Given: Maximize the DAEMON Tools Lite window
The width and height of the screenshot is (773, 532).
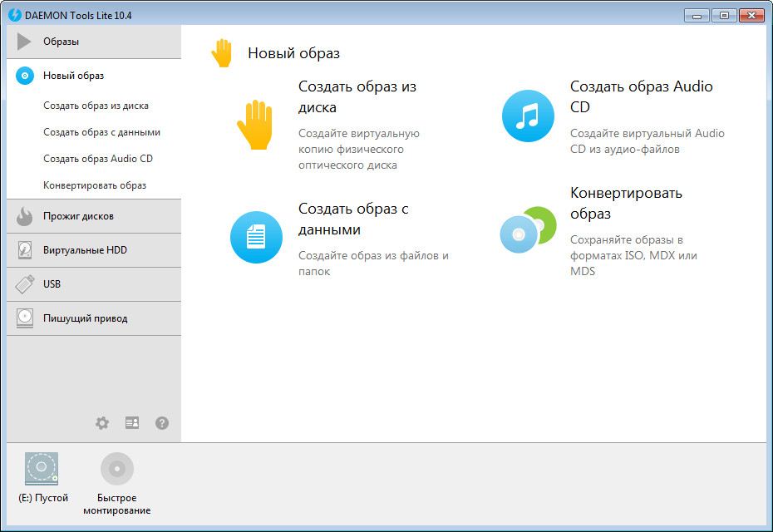Looking at the screenshot, I should (724, 16).
